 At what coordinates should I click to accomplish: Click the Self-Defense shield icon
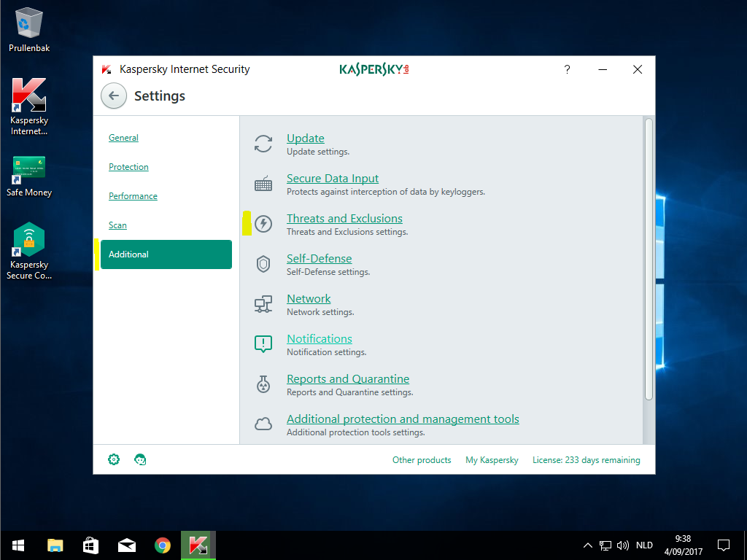[x=263, y=264]
